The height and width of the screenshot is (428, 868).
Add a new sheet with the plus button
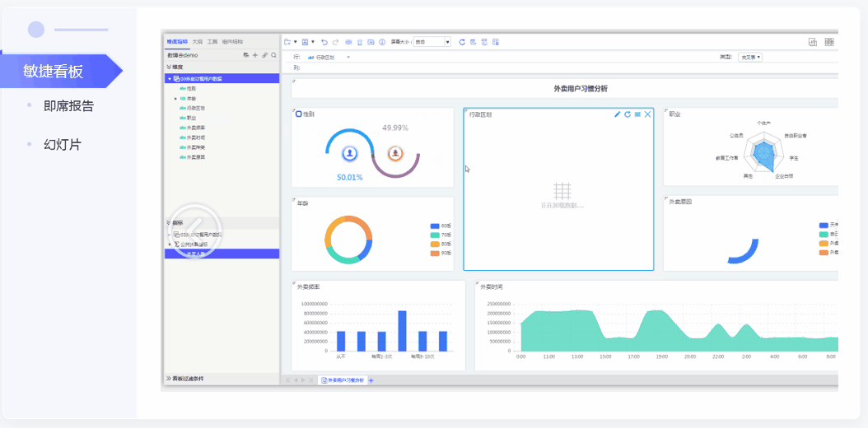(371, 380)
